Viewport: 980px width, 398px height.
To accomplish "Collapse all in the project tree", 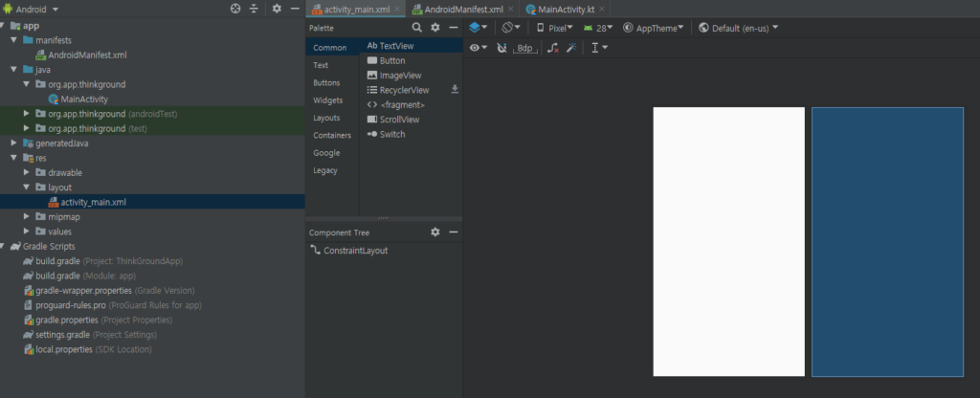I will pos(254,9).
